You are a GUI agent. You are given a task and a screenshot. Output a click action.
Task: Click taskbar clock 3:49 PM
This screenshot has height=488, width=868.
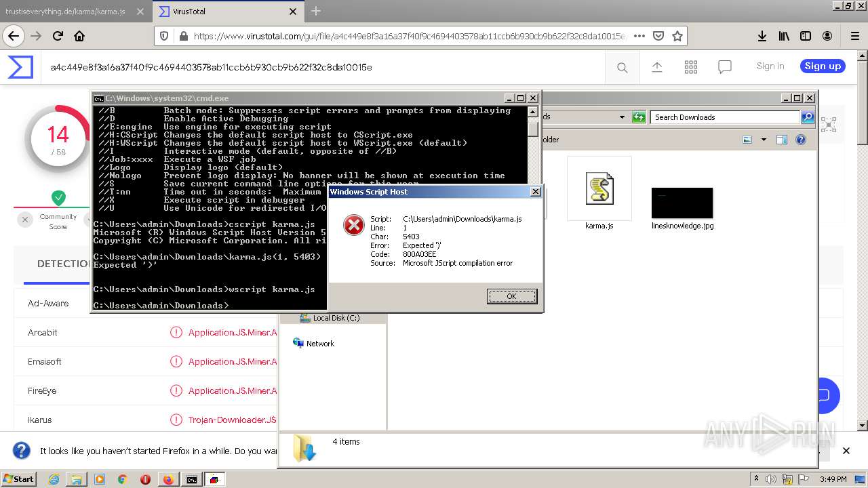coord(833,479)
